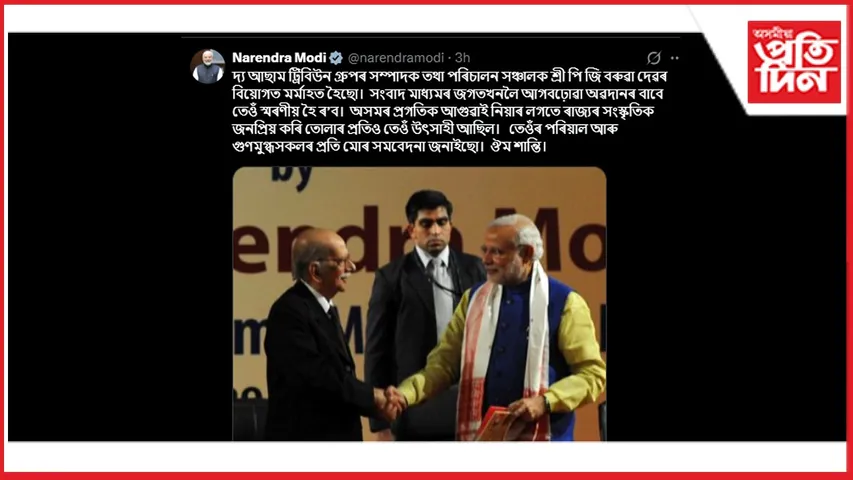Click the handshake in the tweet photo

[391, 403]
